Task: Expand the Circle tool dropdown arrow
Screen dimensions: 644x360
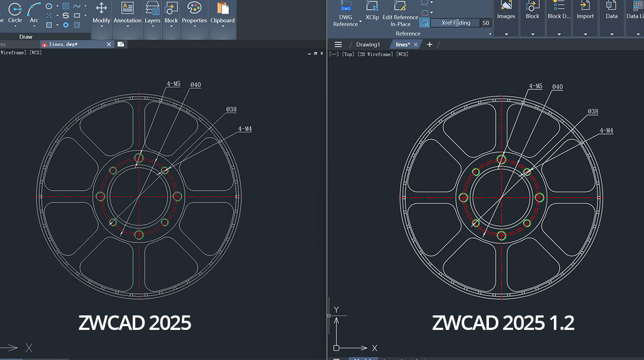Action: point(15,26)
